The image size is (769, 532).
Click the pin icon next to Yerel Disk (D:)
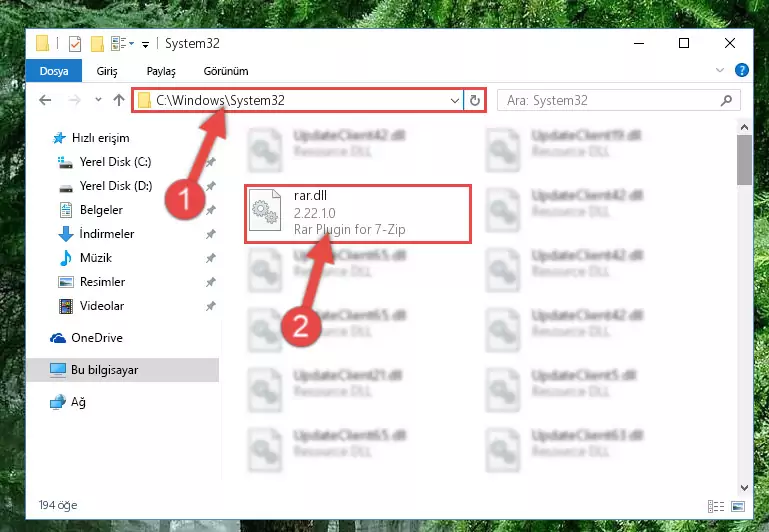pos(210,186)
